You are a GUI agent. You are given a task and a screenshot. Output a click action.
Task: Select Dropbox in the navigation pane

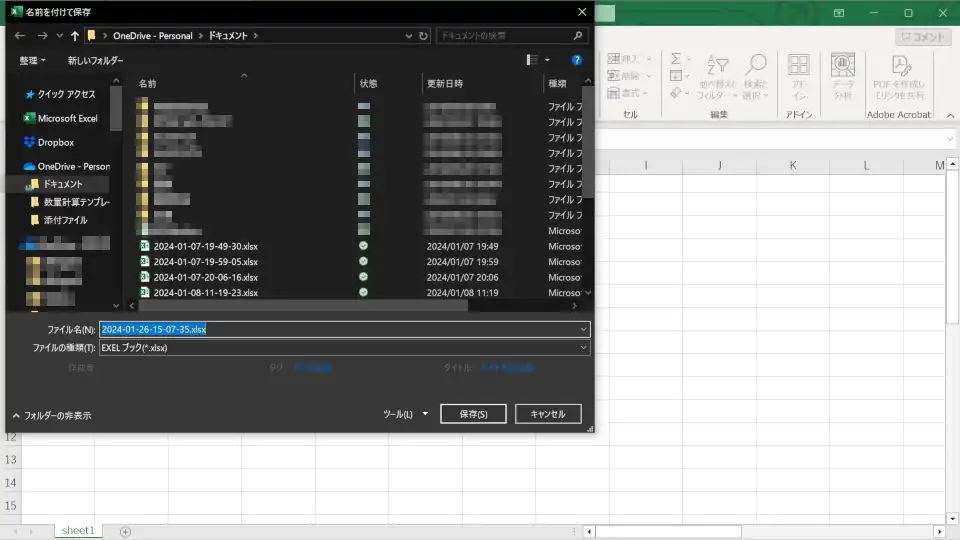[x=56, y=142]
